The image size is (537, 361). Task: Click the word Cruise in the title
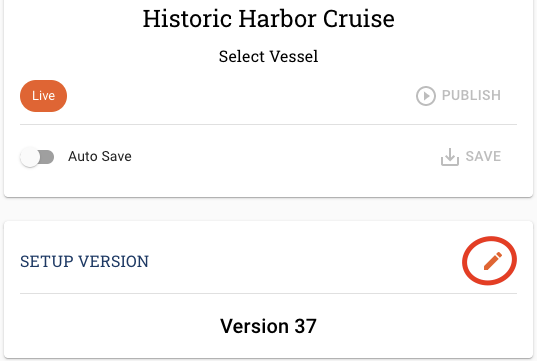[x=359, y=18]
